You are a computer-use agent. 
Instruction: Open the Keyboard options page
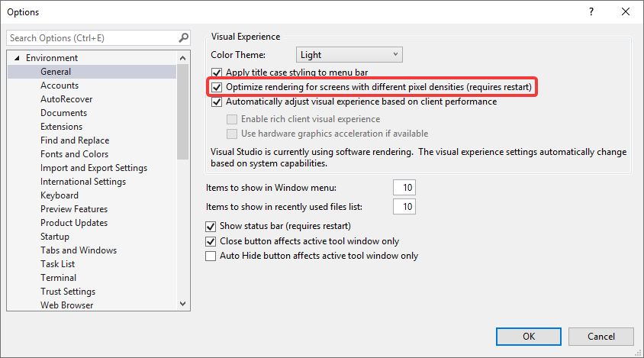click(x=60, y=195)
